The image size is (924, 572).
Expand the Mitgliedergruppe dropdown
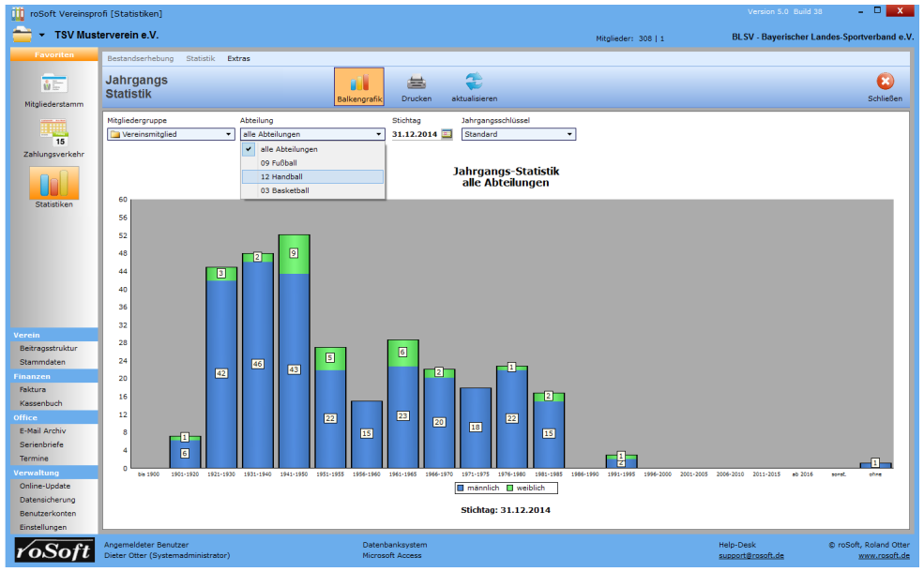(229, 134)
